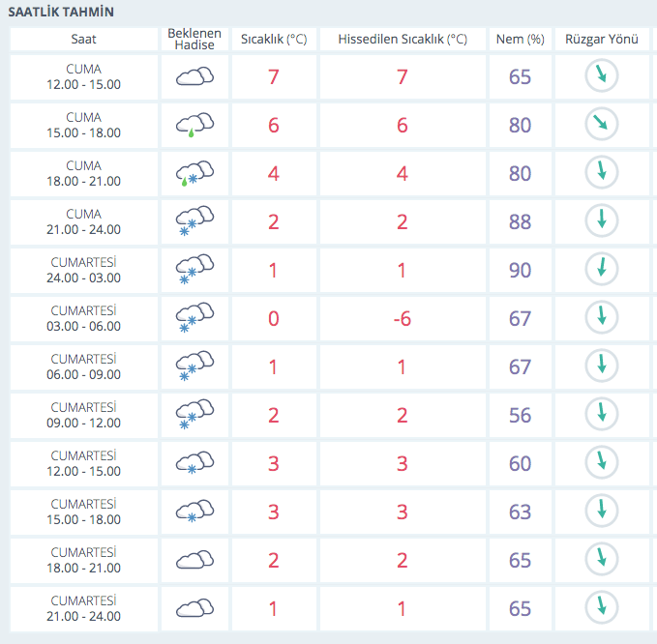Click the "Beklenen Hadise" column header

194,40
